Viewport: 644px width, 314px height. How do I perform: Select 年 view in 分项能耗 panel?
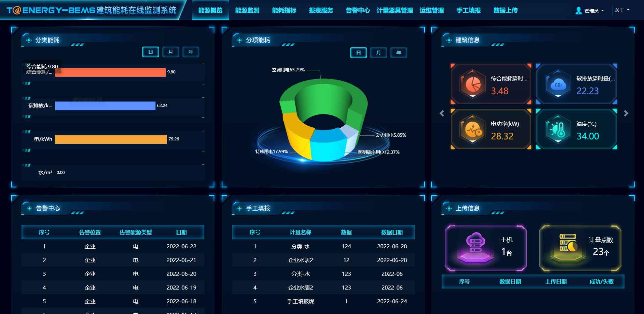[398, 53]
